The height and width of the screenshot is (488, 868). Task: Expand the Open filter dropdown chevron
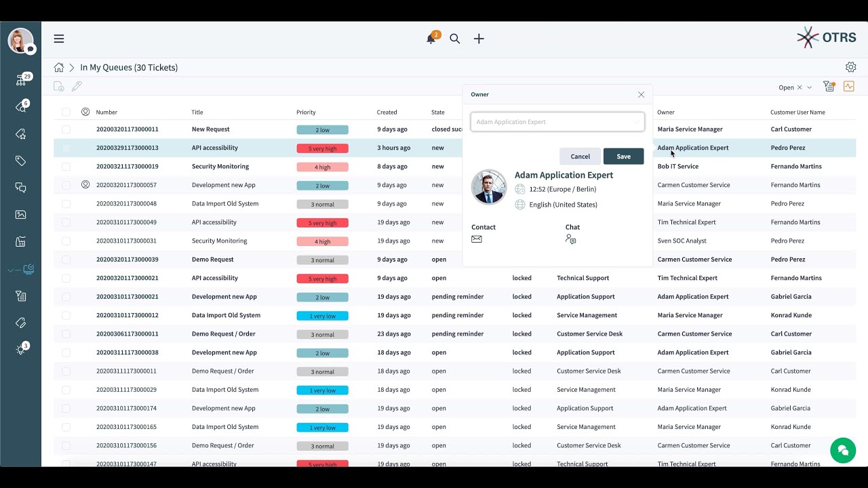(x=809, y=87)
